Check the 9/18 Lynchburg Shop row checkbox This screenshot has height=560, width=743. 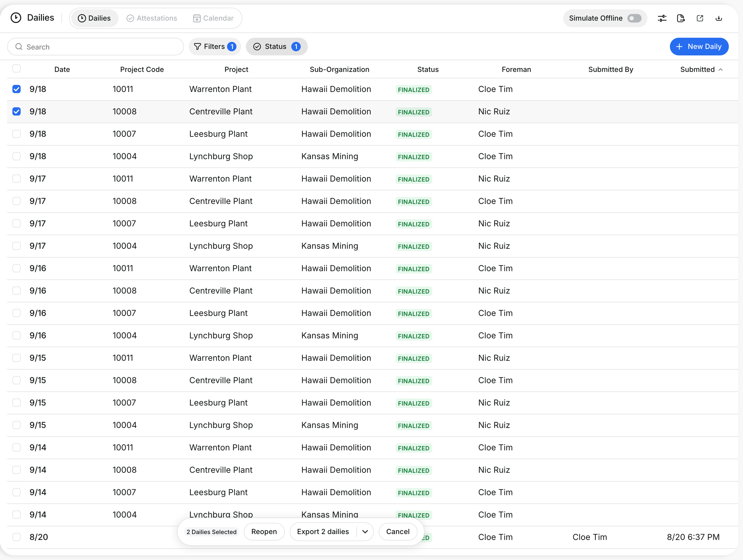17,156
